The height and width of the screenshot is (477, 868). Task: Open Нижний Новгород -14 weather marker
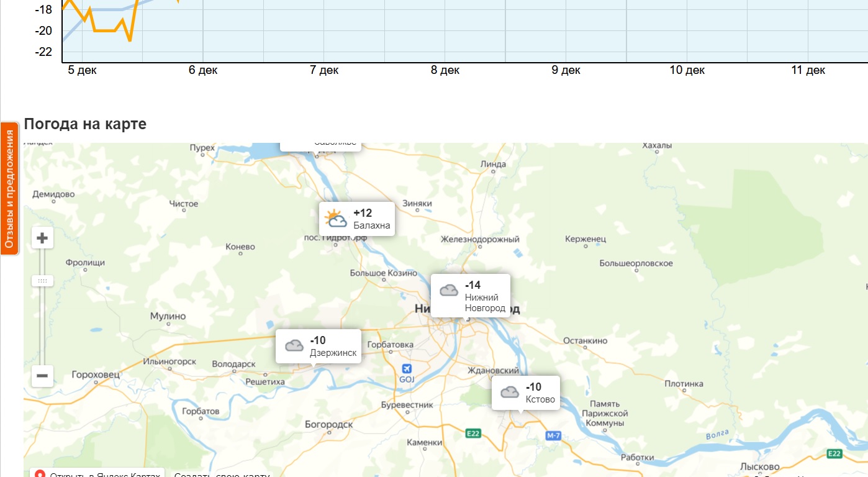(471, 296)
